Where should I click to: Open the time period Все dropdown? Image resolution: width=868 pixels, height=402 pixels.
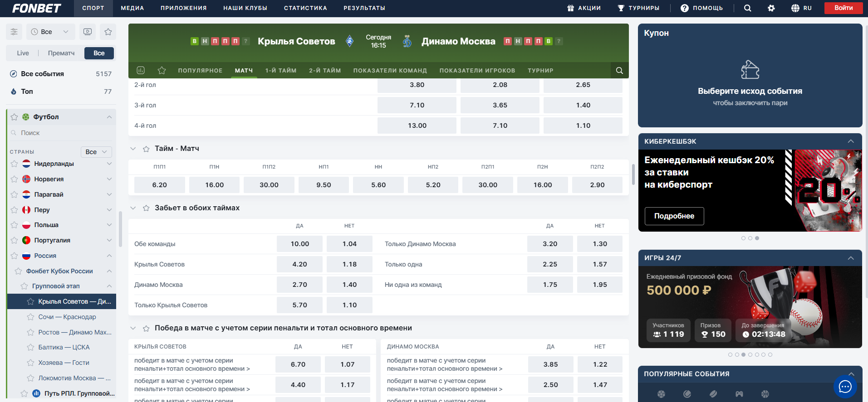coord(50,32)
